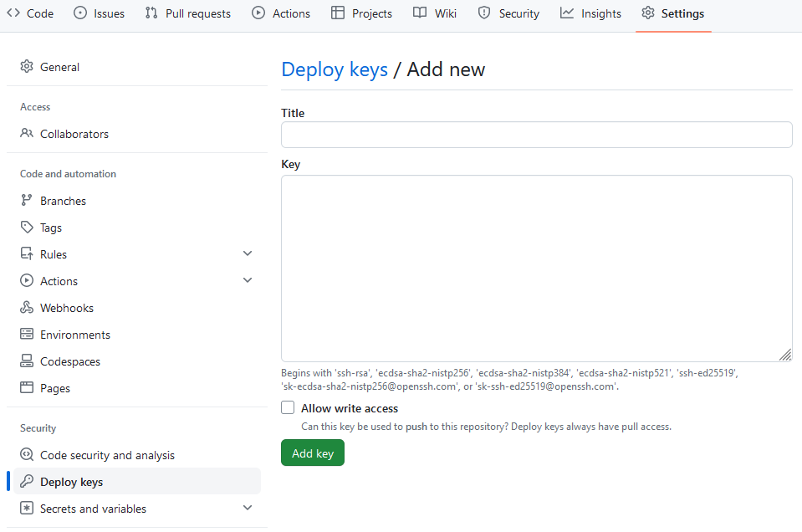The height and width of the screenshot is (532, 802).
Task: Click the Code tab icon
Action: [13, 13]
